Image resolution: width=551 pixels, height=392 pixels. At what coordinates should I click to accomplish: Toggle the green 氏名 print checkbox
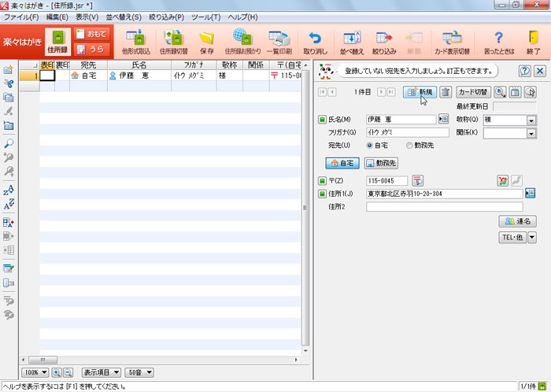[x=321, y=120]
